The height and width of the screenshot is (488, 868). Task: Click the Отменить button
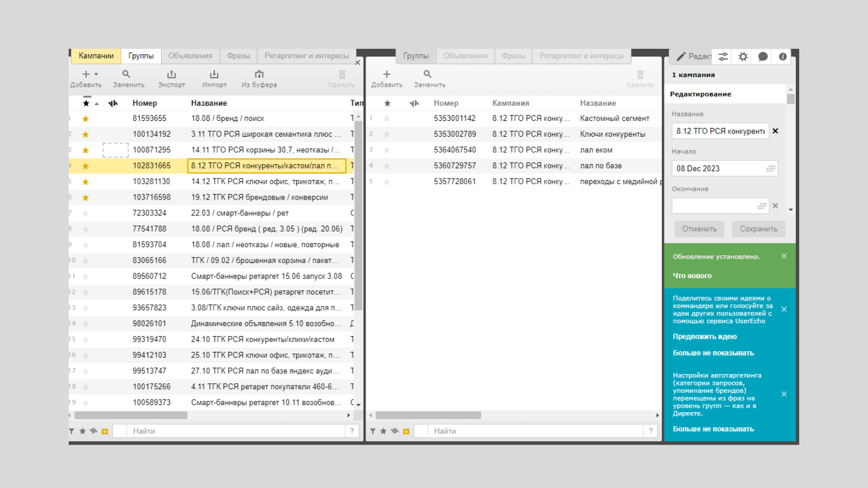pos(699,229)
